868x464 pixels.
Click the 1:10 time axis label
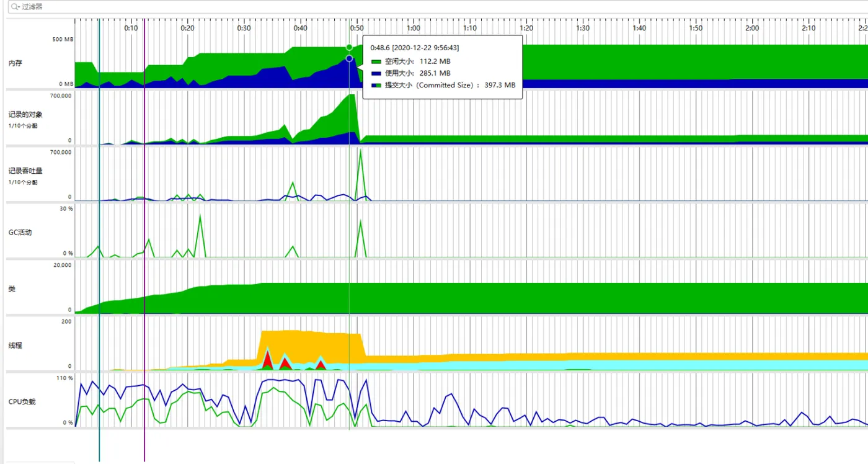tap(470, 28)
